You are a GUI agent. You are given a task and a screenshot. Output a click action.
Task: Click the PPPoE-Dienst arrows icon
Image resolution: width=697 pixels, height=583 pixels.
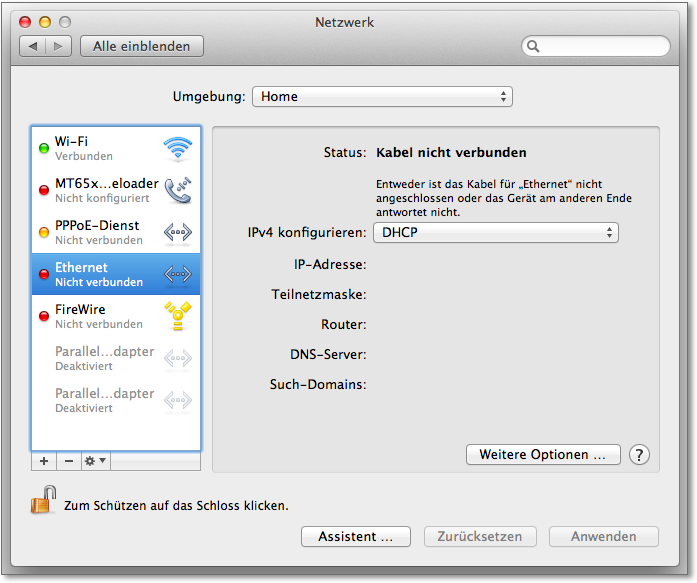177,232
